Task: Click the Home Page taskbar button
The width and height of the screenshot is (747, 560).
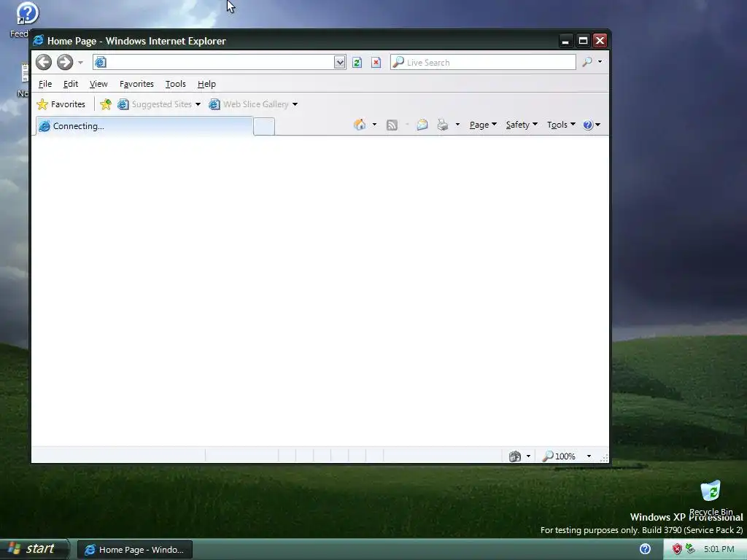Action: [135, 550]
